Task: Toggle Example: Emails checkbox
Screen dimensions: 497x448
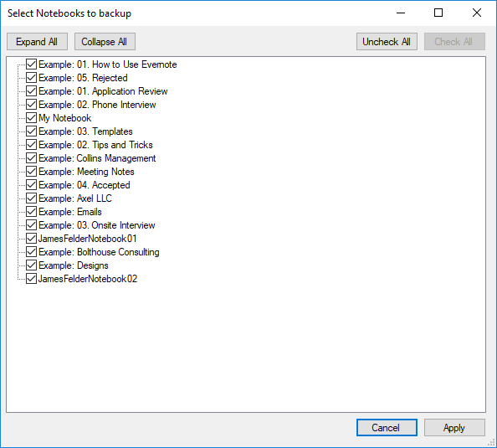Action: (31, 212)
